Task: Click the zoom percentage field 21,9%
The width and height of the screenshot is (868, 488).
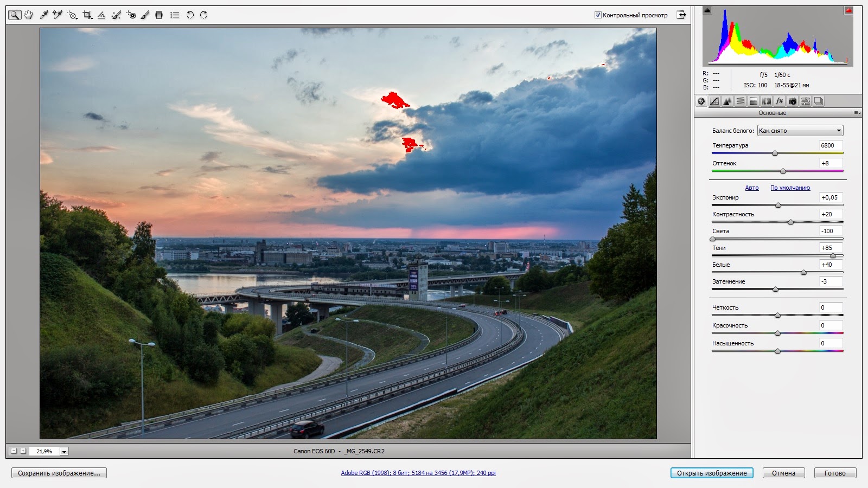Action: pos(44,451)
